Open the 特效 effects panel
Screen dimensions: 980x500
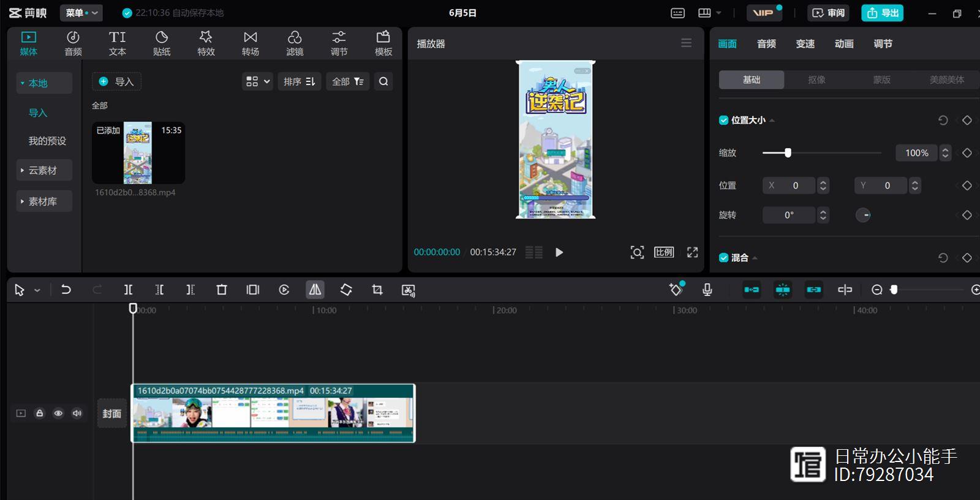(206, 43)
